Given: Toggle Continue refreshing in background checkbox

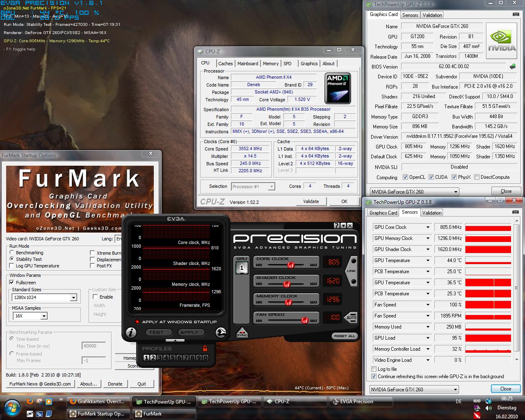Looking at the screenshot, I should [x=374, y=376].
